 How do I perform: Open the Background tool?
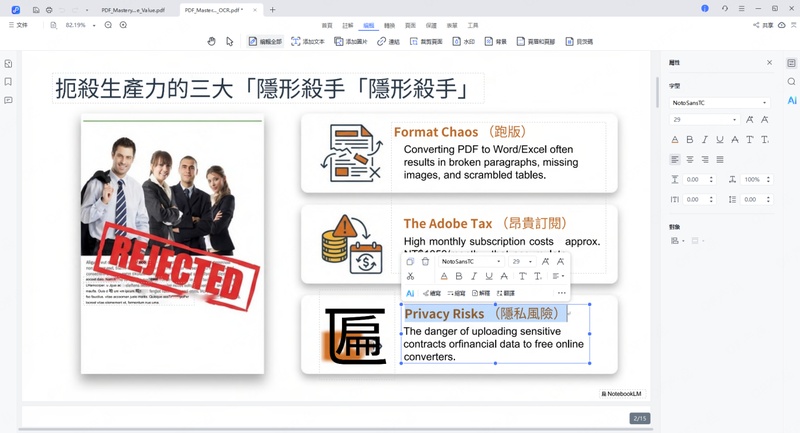pos(495,41)
